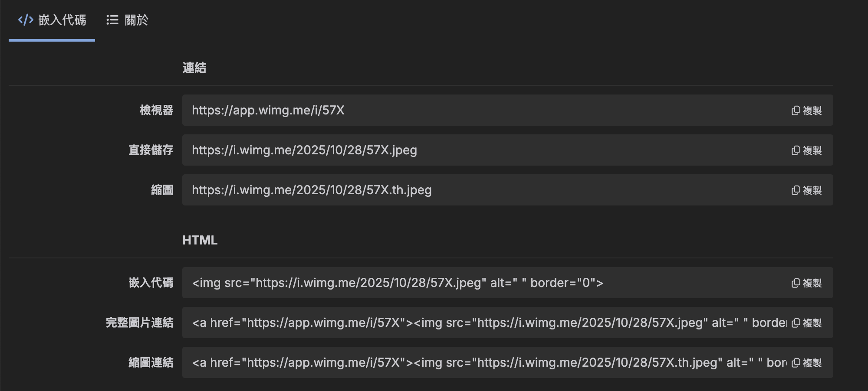This screenshot has height=391, width=868.
Task: Copy the 縮圖連結 HTML code
Action: point(806,363)
